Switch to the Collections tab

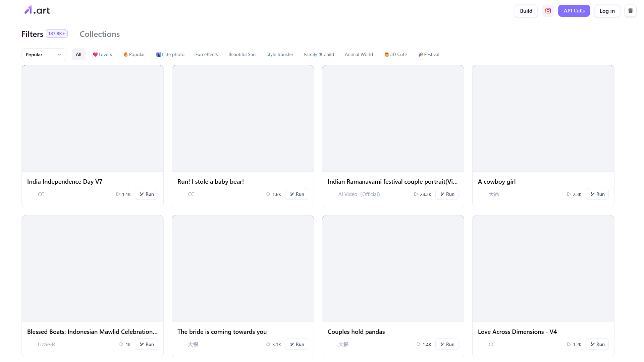(x=100, y=34)
